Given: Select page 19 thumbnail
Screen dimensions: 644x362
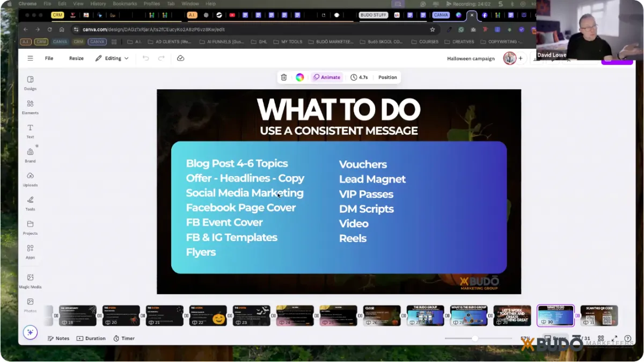Looking at the screenshot, I should click(78, 315).
